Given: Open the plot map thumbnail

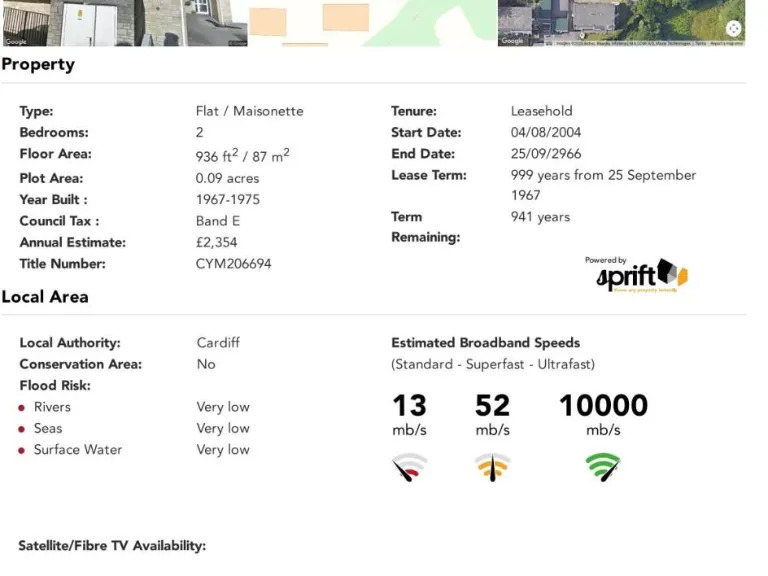Looking at the screenshot, I should click(x=372, y=22).
